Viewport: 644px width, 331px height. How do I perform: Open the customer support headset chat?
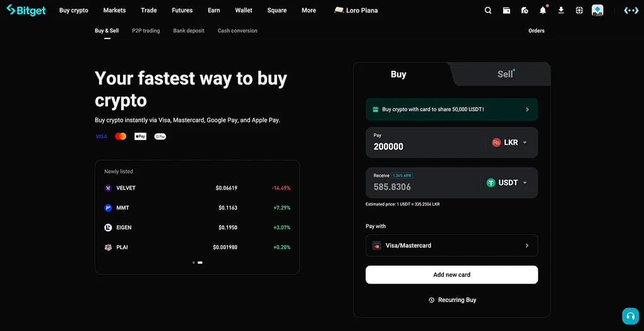[630, 316]
